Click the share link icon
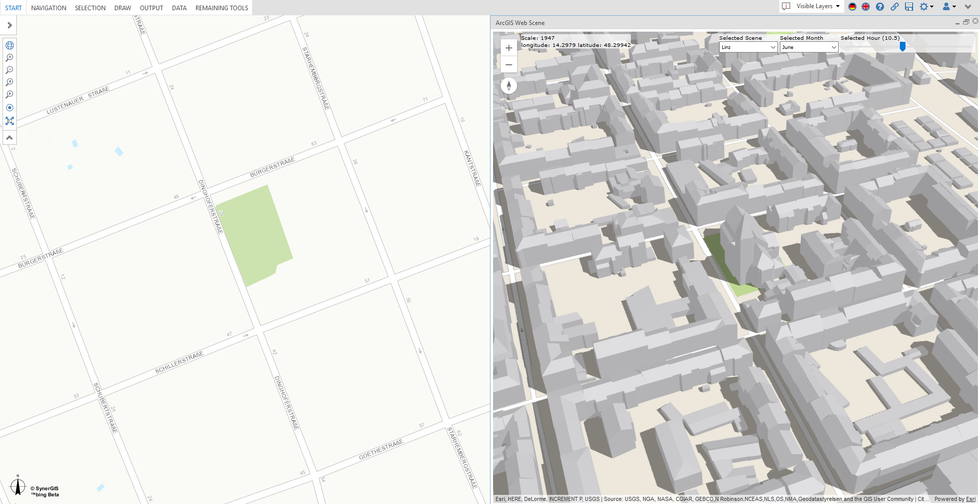 [894, 7]
